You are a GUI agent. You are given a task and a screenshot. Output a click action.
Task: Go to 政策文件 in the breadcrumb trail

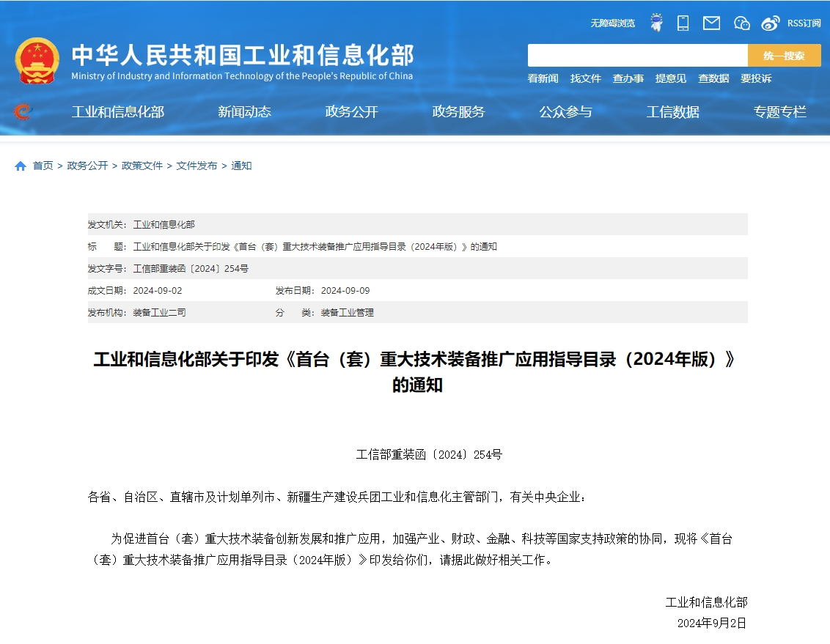coord(142,166)
